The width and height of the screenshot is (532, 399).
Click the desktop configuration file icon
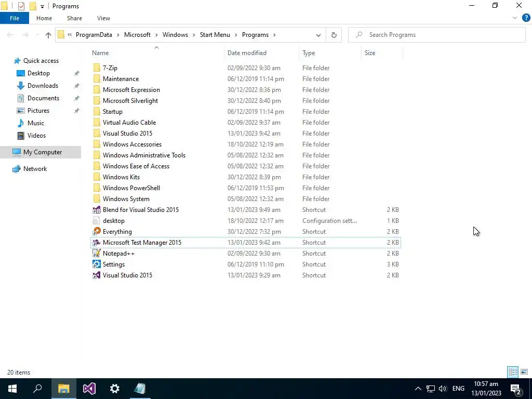pyautogui.click(x=97, y=220)
